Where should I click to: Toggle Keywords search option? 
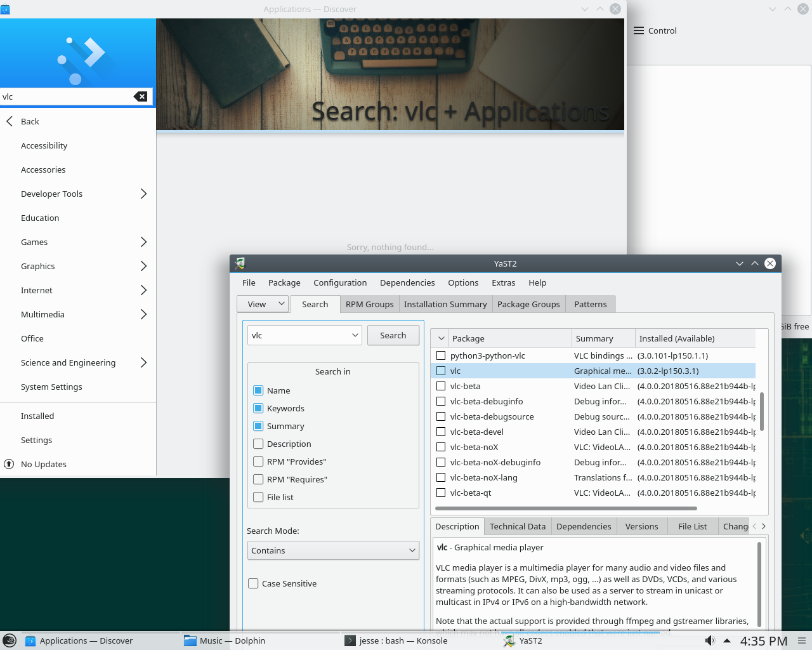[258, 408]
